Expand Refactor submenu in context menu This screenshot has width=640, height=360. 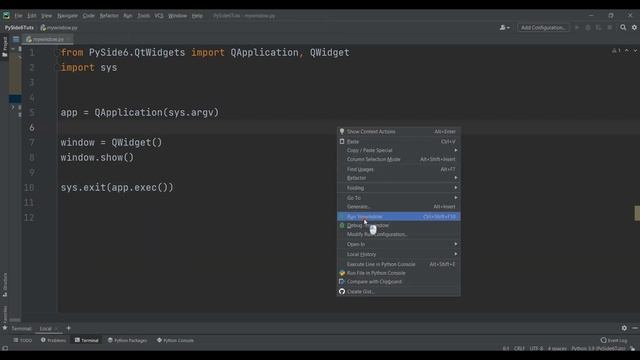pyautogui.click(x=399, y=178)
